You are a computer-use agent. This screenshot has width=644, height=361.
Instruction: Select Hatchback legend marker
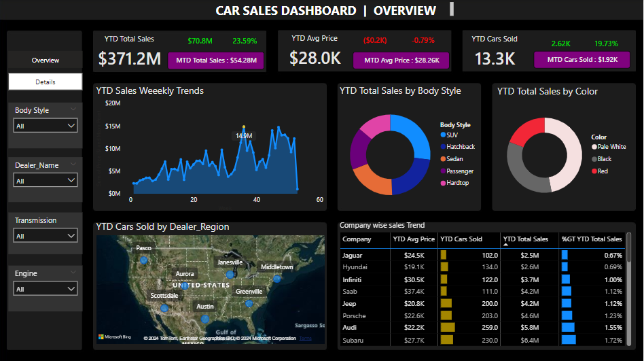click(443, 147)
